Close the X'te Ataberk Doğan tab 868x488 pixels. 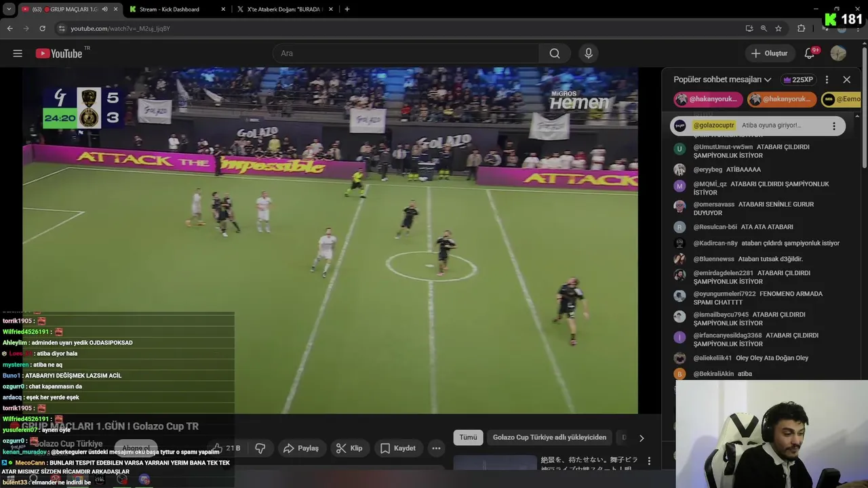pyautogui.click(x=332, y=9)
